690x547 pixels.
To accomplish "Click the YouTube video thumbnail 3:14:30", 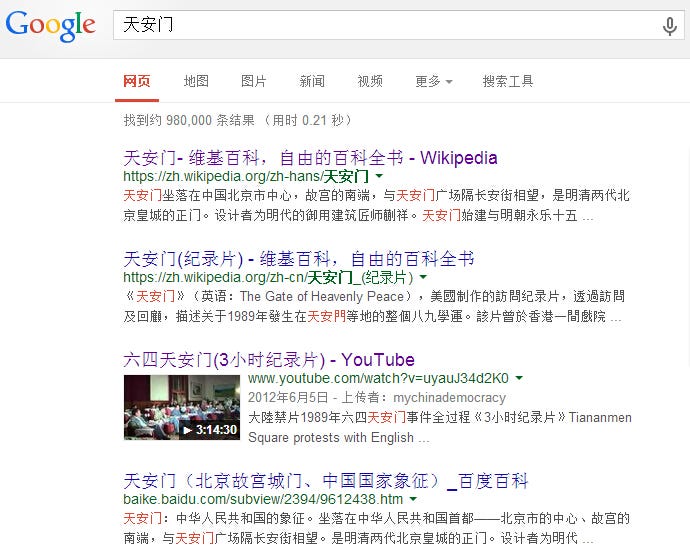I will (x=182, y=407).
